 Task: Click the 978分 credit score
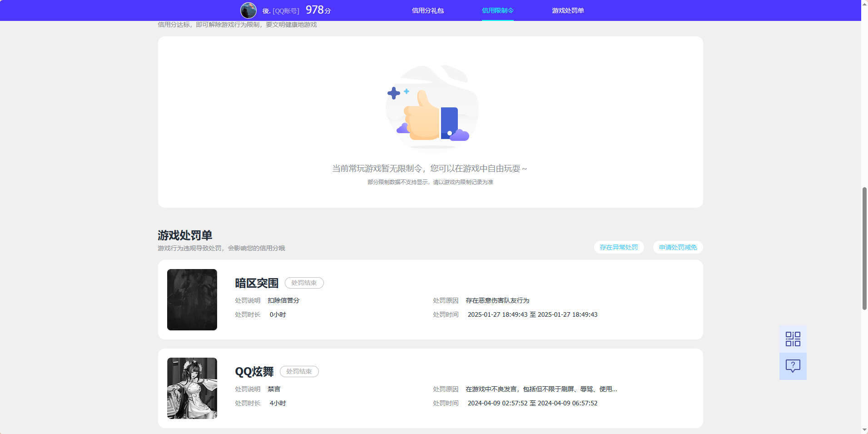(x=318, y=10)
